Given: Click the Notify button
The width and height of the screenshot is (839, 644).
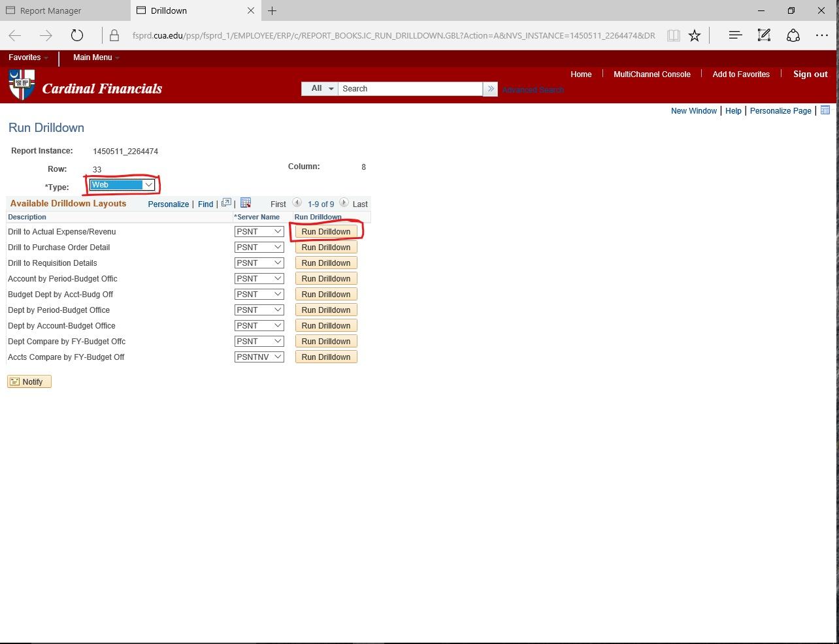Looking at the screenshot, I should (29, 382).
